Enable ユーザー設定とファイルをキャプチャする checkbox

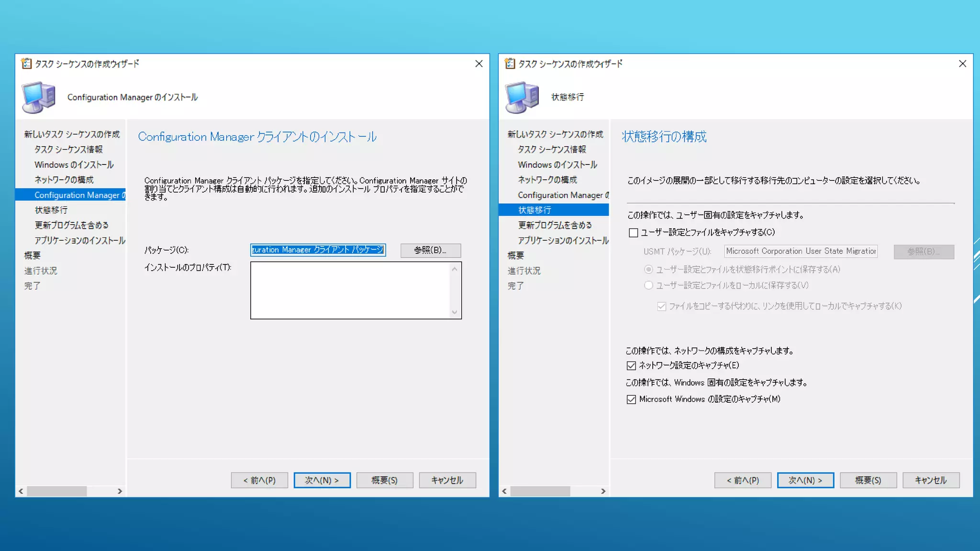pos(633,233)
